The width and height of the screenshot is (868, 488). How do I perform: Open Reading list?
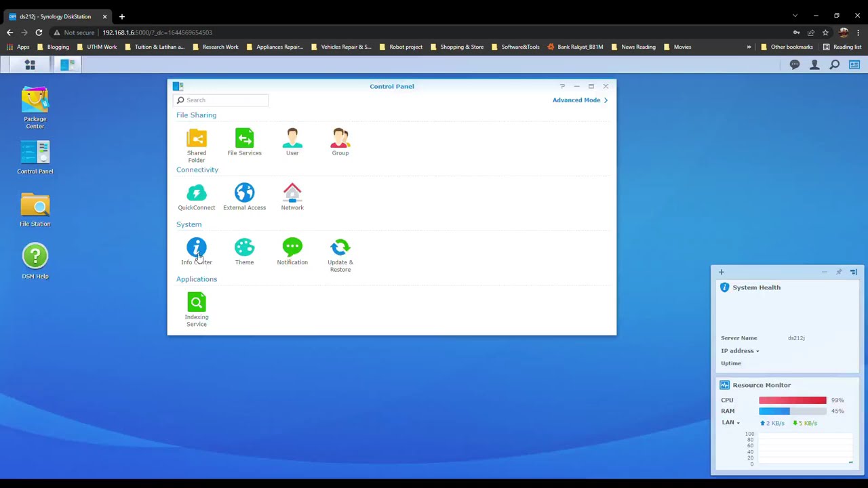pos(842,47)
